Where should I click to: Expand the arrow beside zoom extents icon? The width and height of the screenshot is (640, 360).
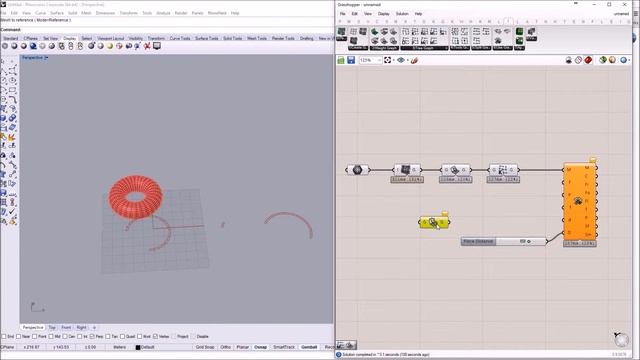pyautogui.click(x=393, y=61)
